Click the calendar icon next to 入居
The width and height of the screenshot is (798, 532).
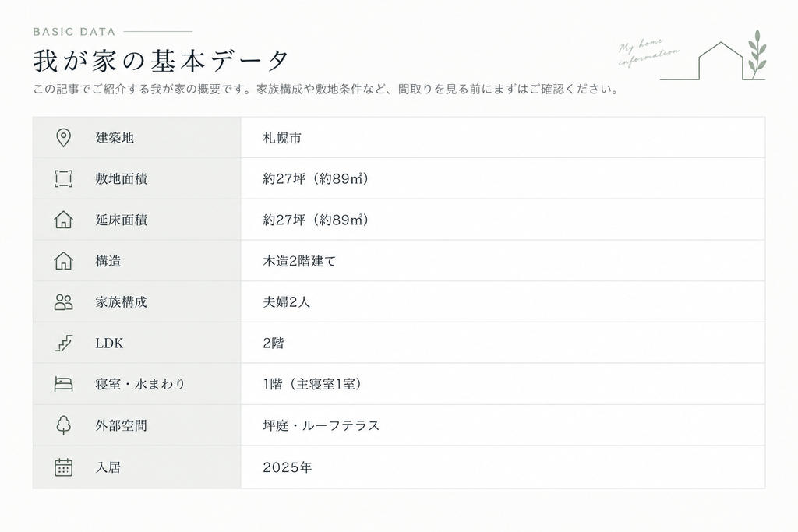tap(63, 467)
